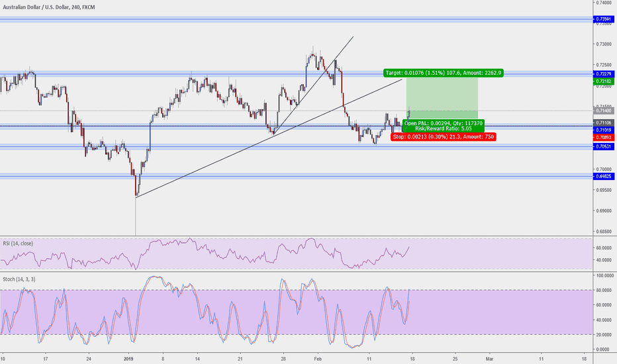
Task: Click the RSI (14, close) indicator label
Action: point(18,244)
